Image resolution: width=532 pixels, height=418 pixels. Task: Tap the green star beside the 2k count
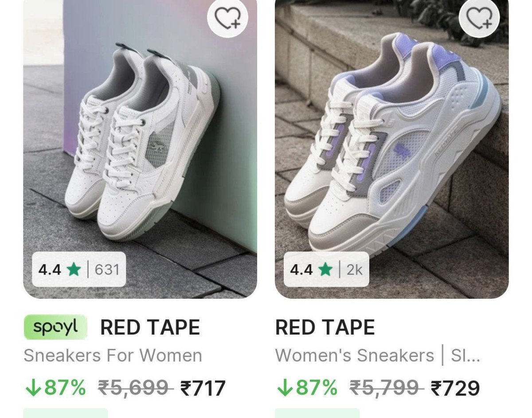click(325, 270)
